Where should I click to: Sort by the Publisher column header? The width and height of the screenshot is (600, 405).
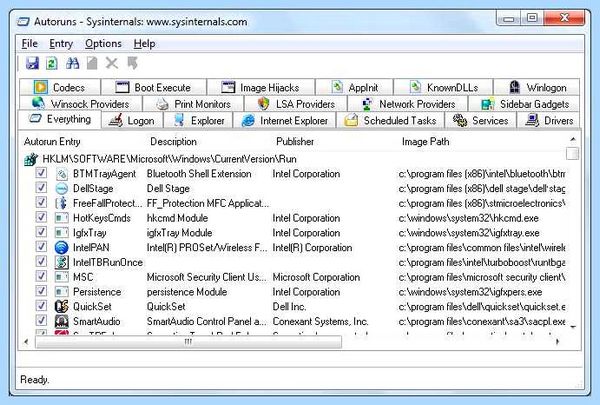point(295,142)
